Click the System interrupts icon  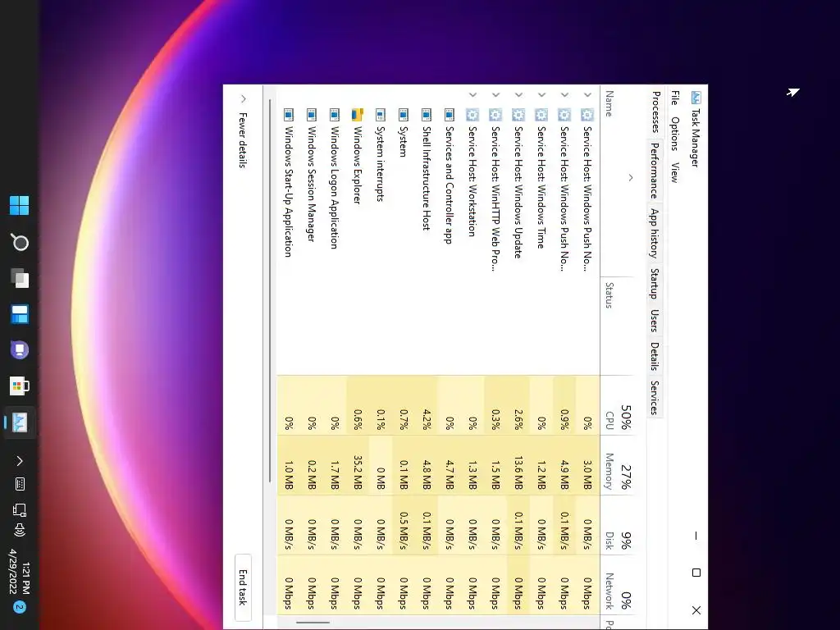(x=380, y=115)
